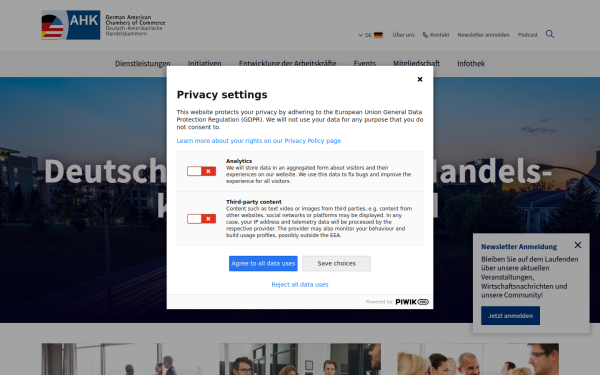Screen dimensions: 600x375
Task: Click the Newsletter Anmeldung heading
Action: click(x=519, y=246)
